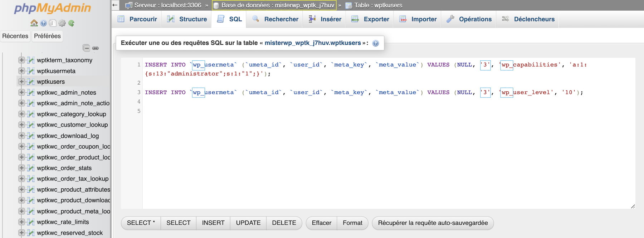Open the Parcourir tab
Screen dimensions: 644x238
137,19
